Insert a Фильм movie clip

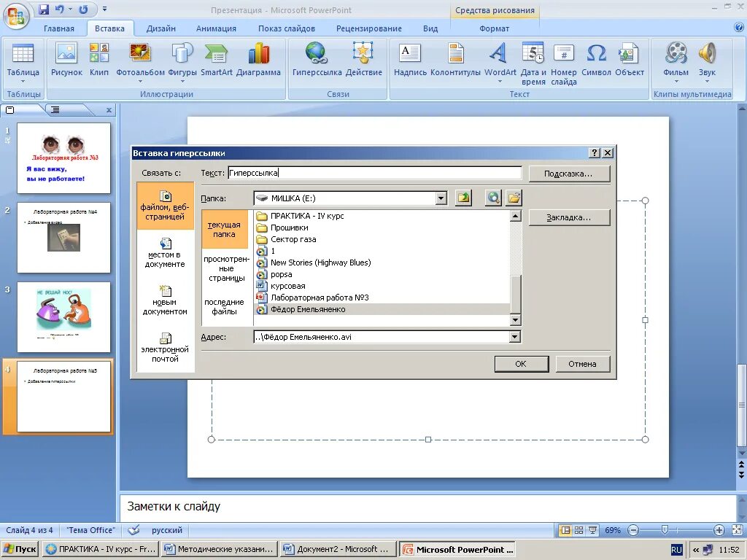676,61
